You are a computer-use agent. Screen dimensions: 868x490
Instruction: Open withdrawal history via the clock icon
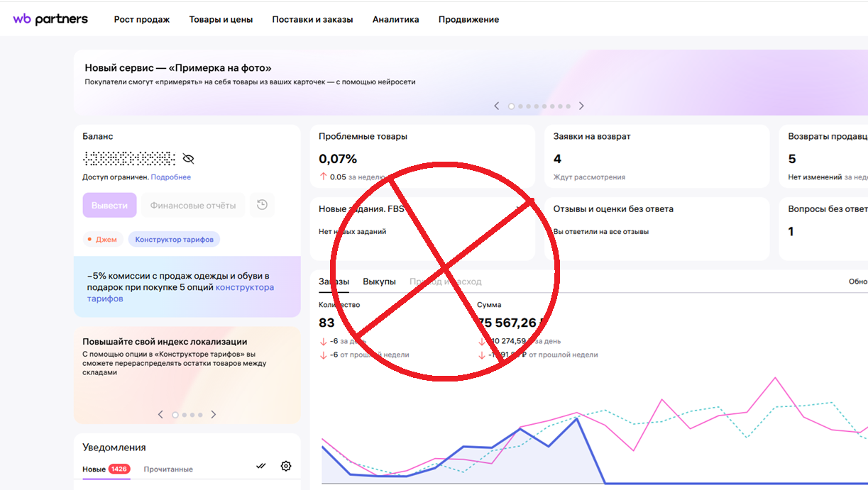261,205
